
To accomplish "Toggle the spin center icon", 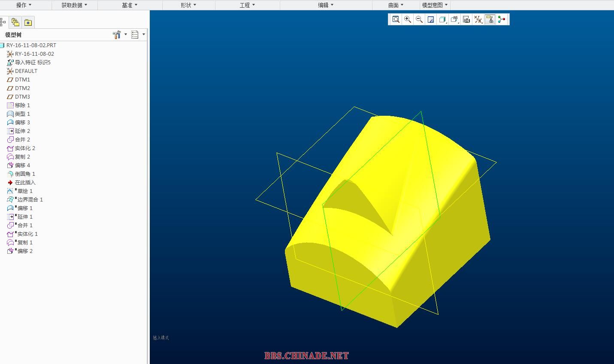I will pyautogui.click(x=502, y=19).
